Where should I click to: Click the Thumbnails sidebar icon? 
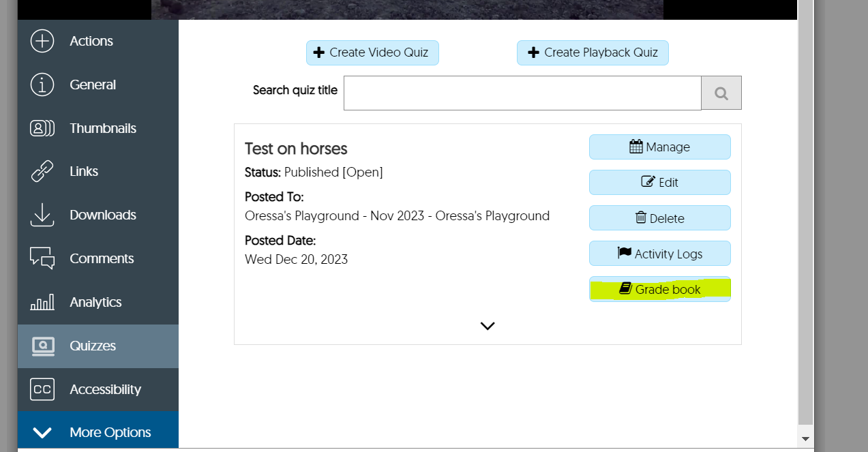[x=42, y=128]
